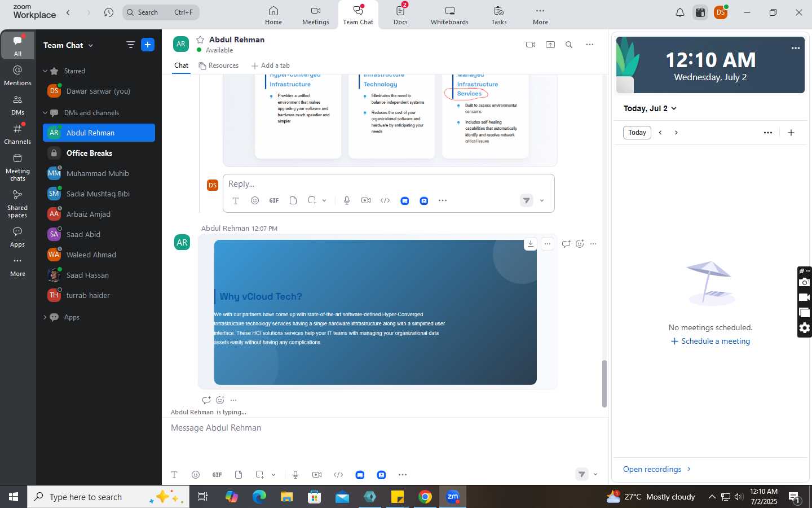812x508 pixels.
Task: Collapse the DMs and channels section
Action: pyautogui.click(x=45, y=113)
